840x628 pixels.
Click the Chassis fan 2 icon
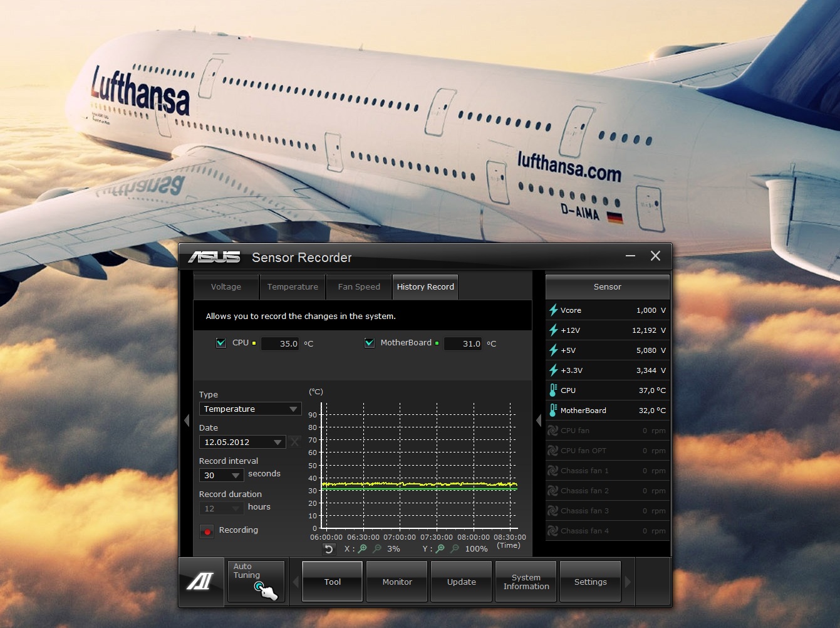(x=553, y=491)
